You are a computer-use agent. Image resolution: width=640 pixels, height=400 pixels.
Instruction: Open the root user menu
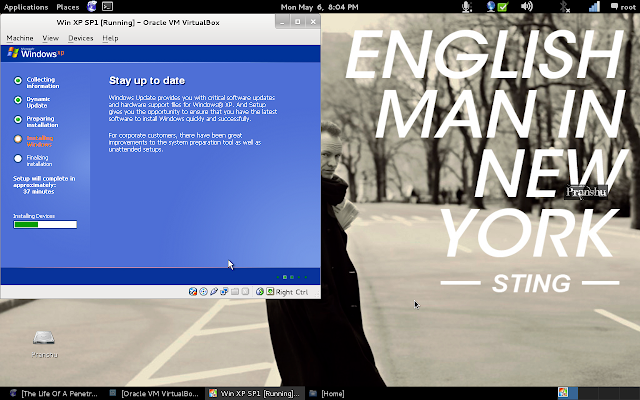tap(623, 7)
